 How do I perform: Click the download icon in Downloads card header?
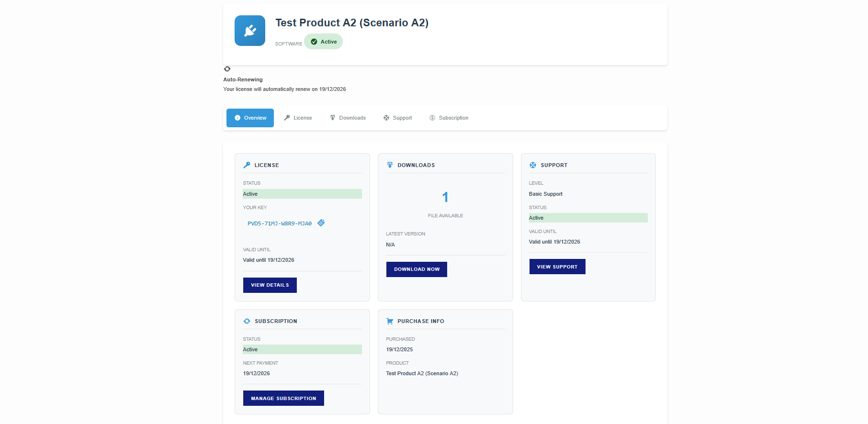coord(390,165)
